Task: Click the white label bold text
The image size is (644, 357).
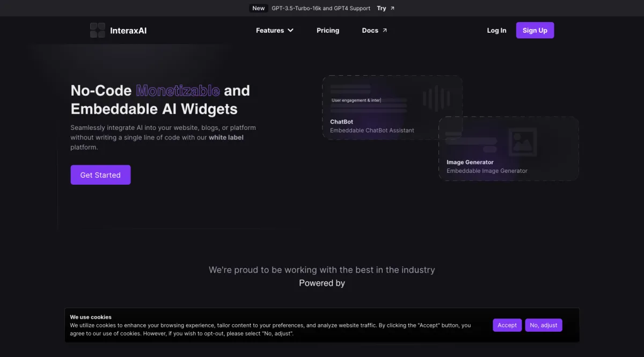Action: tap(226, 137)
